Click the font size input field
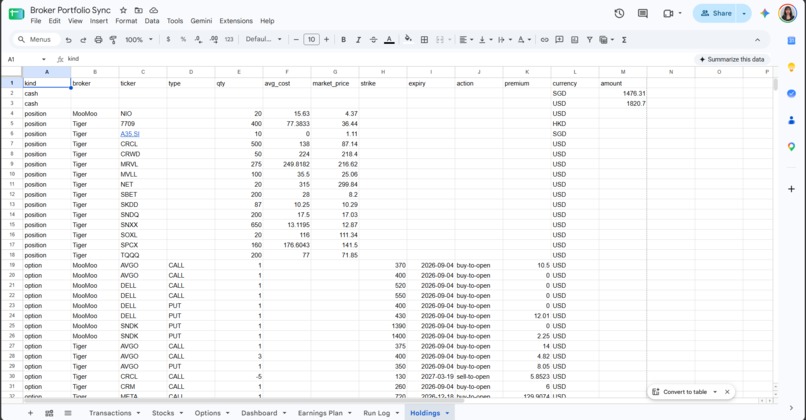 pyautogui.click(x=311, y=40)
